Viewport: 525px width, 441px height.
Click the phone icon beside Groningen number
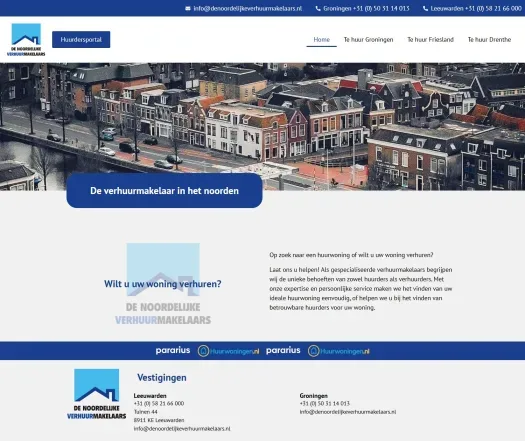pos(318,9)
